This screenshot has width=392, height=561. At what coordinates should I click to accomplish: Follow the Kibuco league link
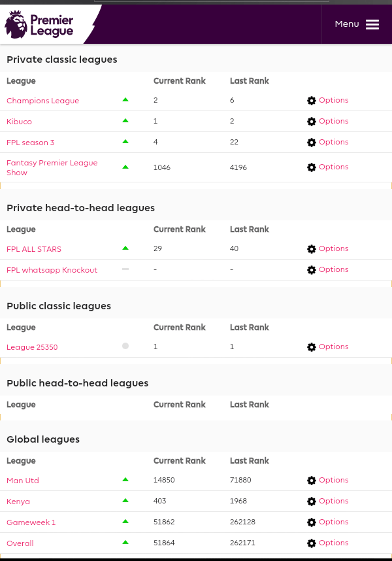[19, 121]
